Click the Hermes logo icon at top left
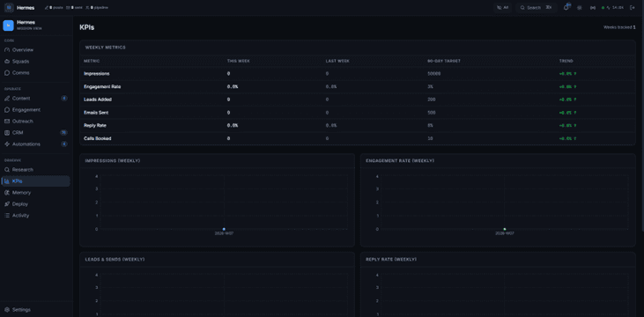644x317 pixels. (x=9, y=7)
